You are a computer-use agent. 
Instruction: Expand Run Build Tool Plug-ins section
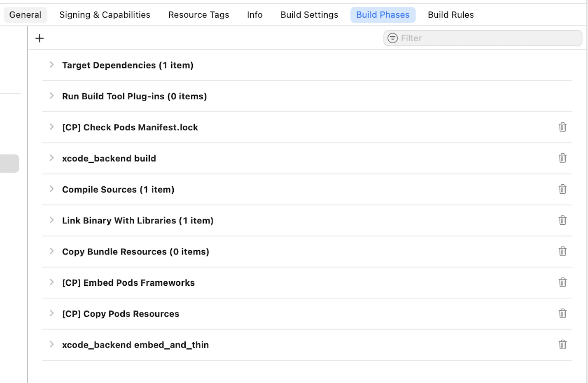51,96
